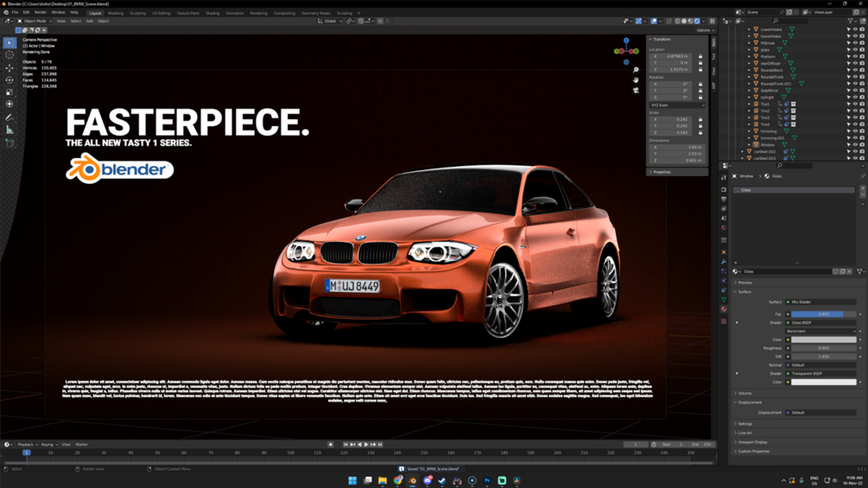Open the Object Data properties tab
Viewport: 868px width, 488px height.
coord(724,300)
